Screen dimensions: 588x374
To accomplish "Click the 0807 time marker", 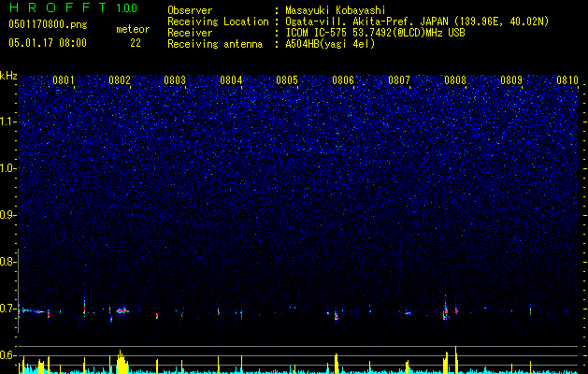I will (x=399, y=80).
